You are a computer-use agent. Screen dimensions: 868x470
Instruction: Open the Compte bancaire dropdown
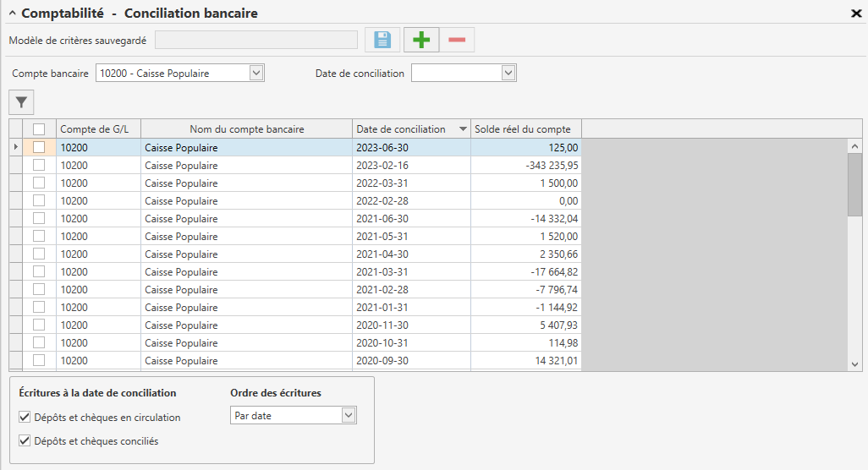point(255,73)
